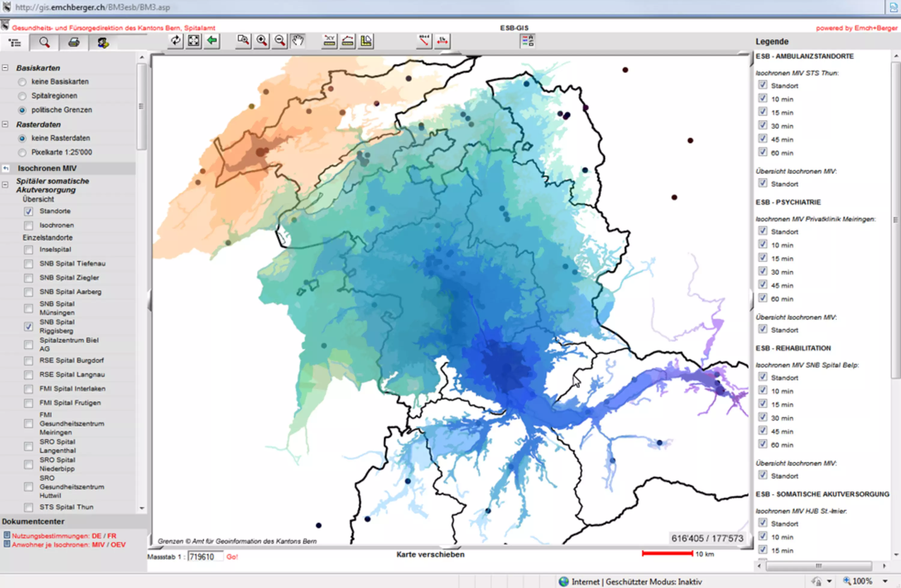
Task: Select the pan hand tool
Action: point(298,41)
